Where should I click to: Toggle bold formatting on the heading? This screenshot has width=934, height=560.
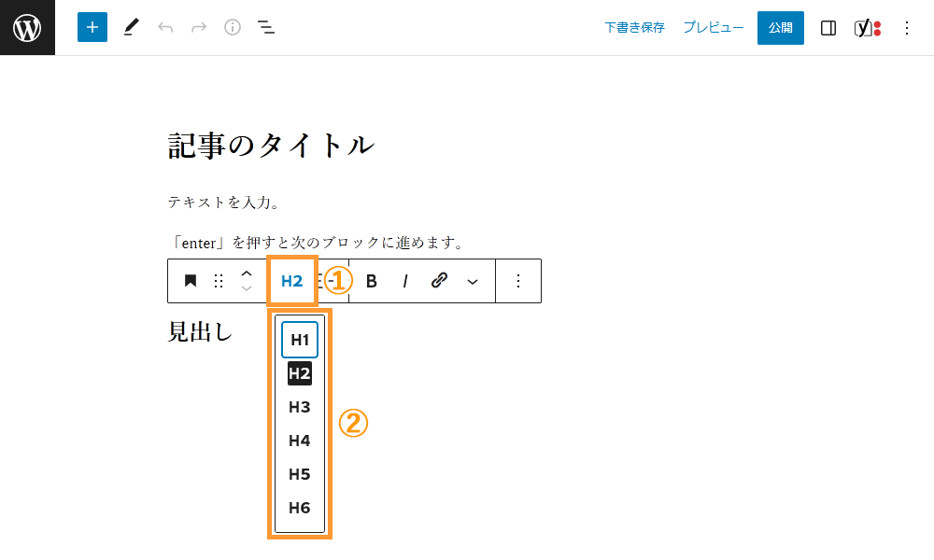371,281
